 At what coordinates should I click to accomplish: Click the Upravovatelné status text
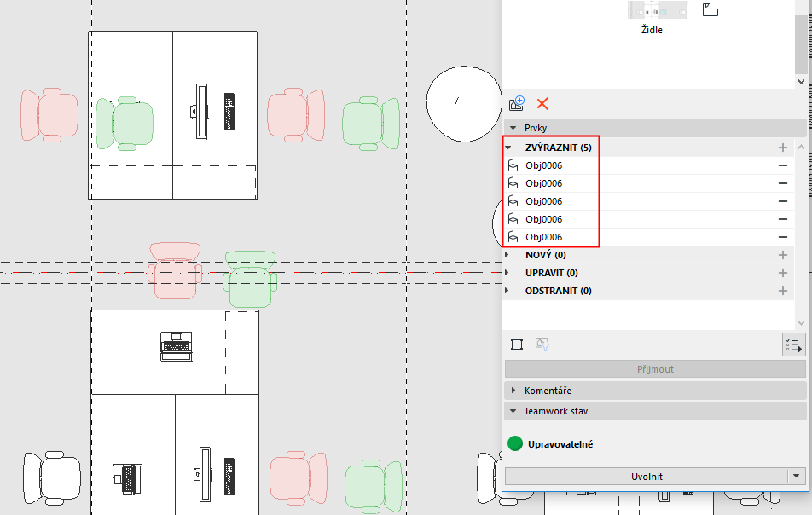[560, 444]
